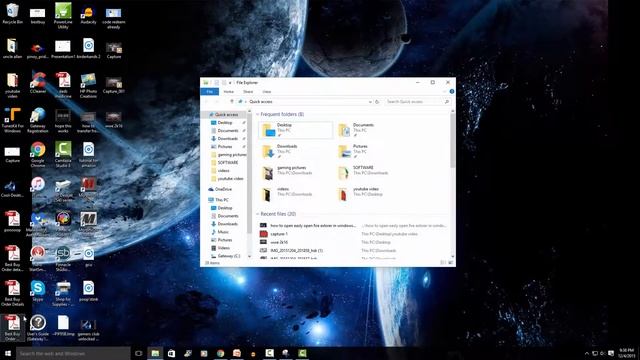Open Desktop tile in Frequent folders
The height and width of the screenshot is (360, 640).
coord(296,130)
